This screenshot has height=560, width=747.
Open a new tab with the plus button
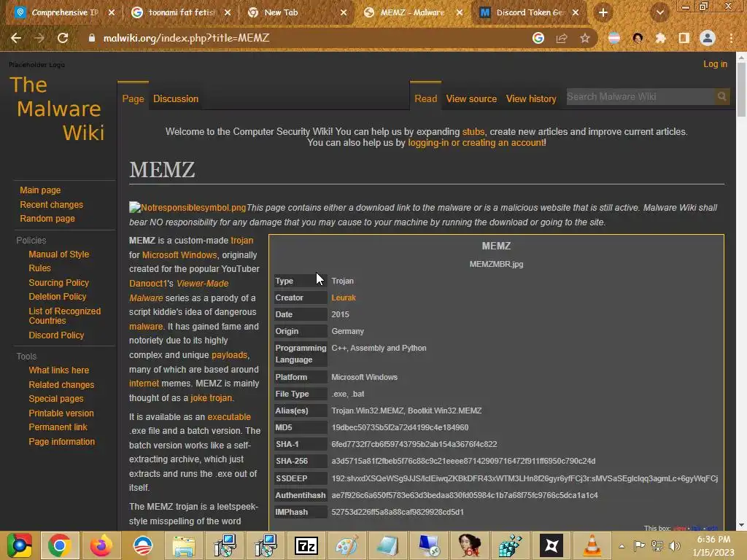click(x=603, y=12)
